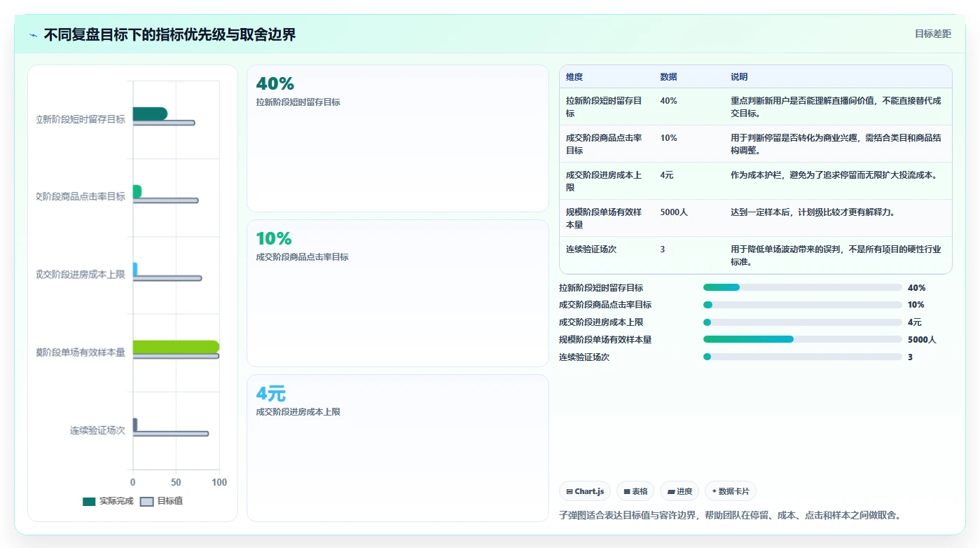This screenshot has width=980, height=548.
Task: Click the light green chart bar for 单场有效样本量
Action: point(176,346)
